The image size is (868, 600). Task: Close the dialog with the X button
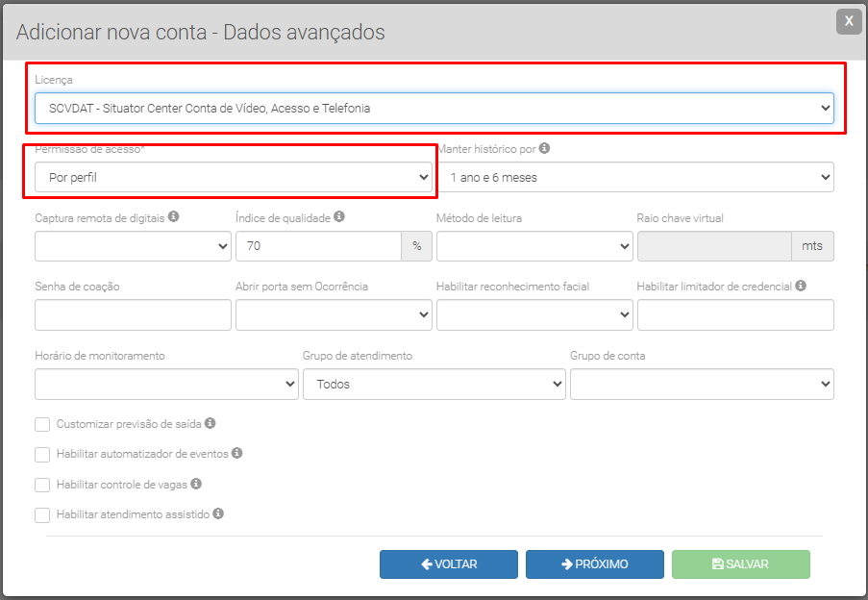coord(848,22)
